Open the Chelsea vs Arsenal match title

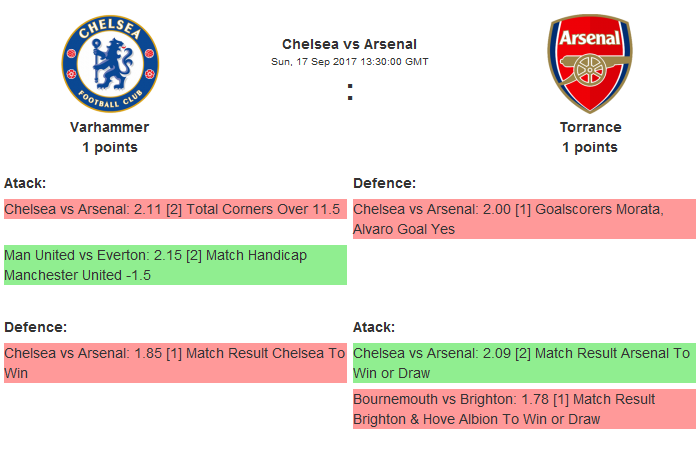click(349, 44)
